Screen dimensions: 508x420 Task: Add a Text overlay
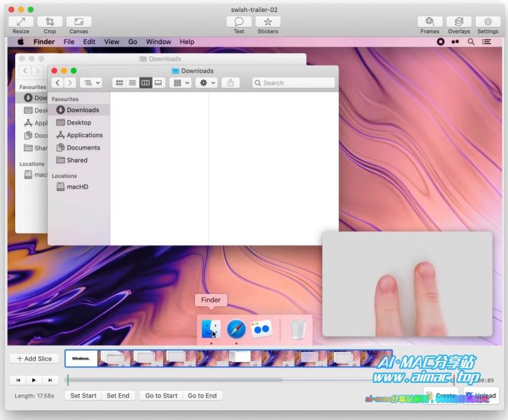coord(239,22)
